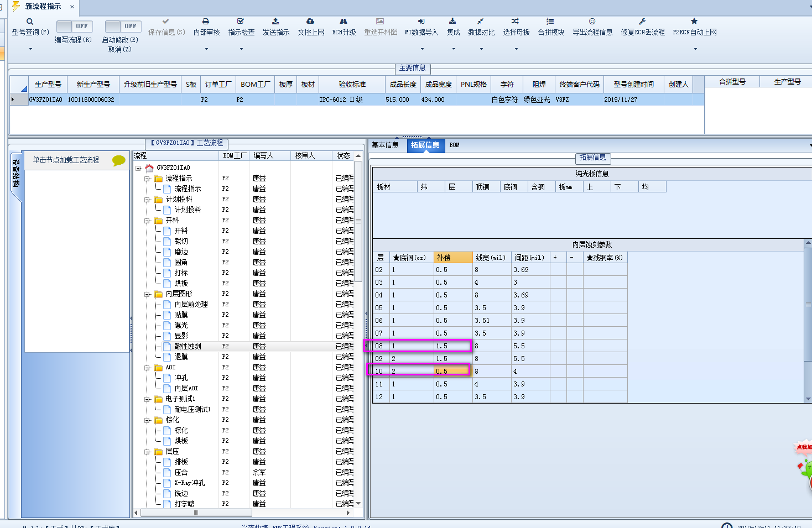
Task: Open the dropdown arrow under MI数据导入
Action: point(422,49)
